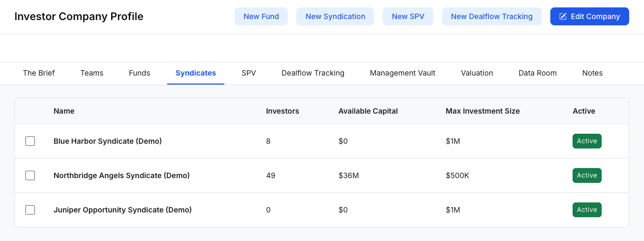Start New Dealflow Tracking
Screen dimensions: 644x241
tap(492, 16)
